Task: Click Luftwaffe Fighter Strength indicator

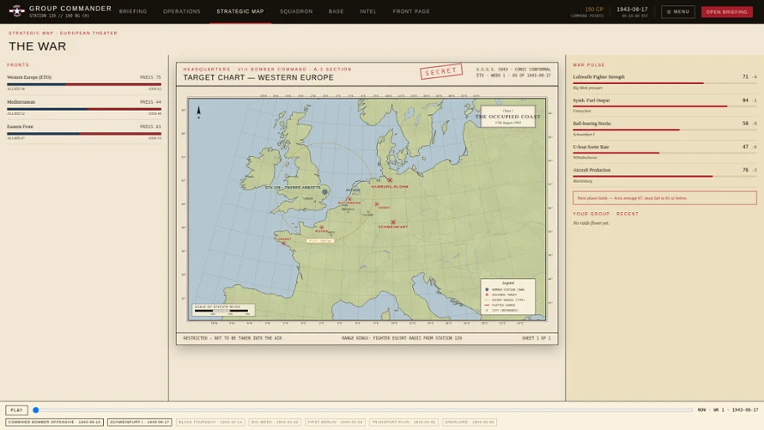Action: click(665, 82)
